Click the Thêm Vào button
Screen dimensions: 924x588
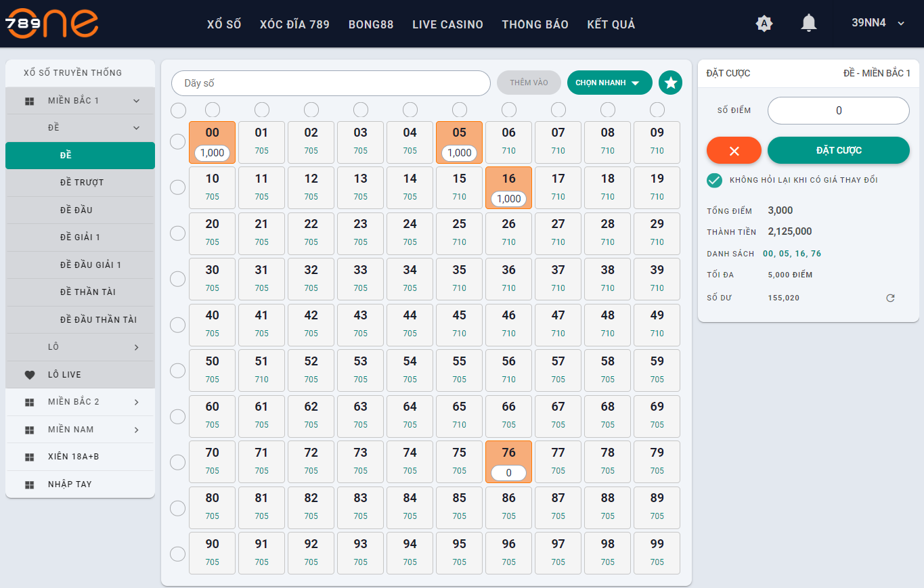click(x=529, y=83)
